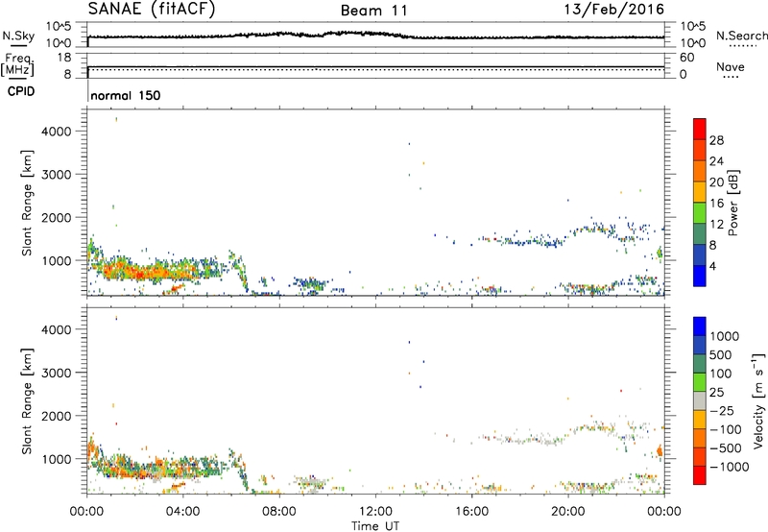Click the power colorbar '4' tick label

point(713,266)
